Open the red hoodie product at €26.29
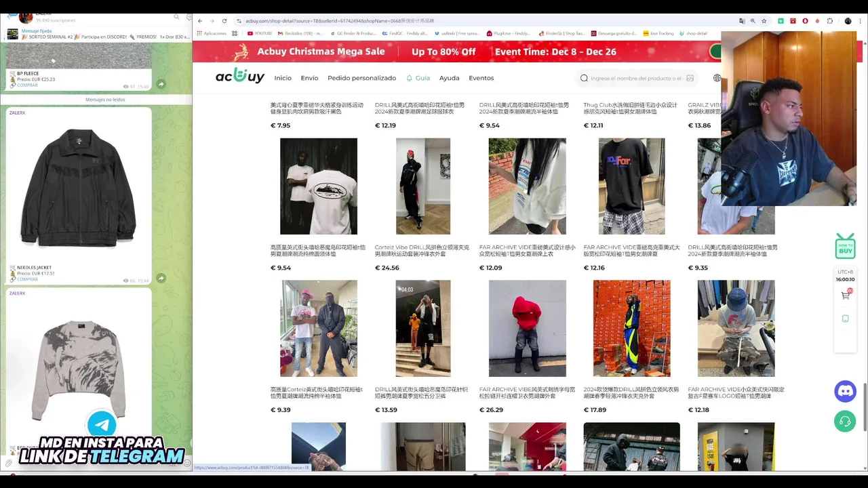 point(527,329)
